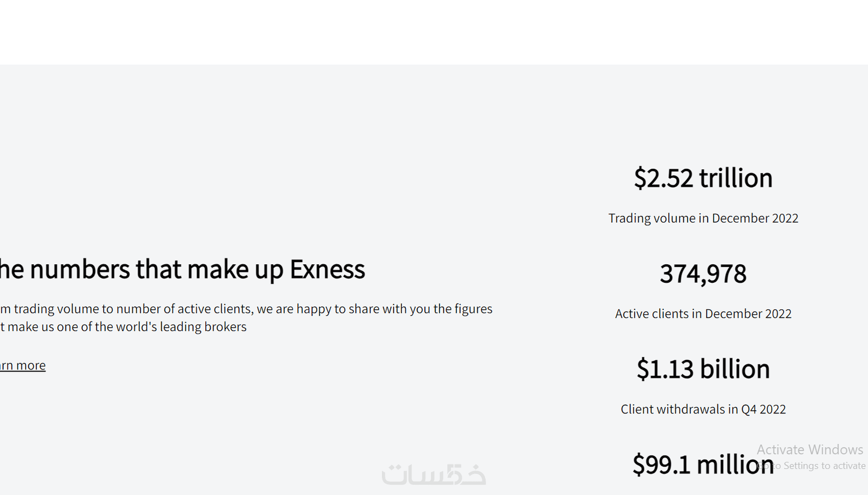
Task: Click the $2.52 trillion figure
Action: coord(703,178)
